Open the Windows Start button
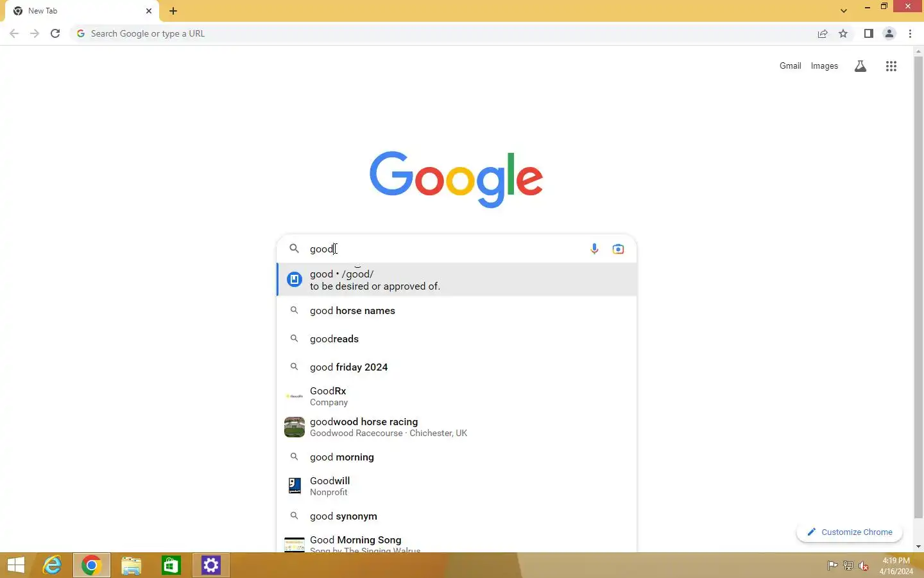 [x=16, y=565]
